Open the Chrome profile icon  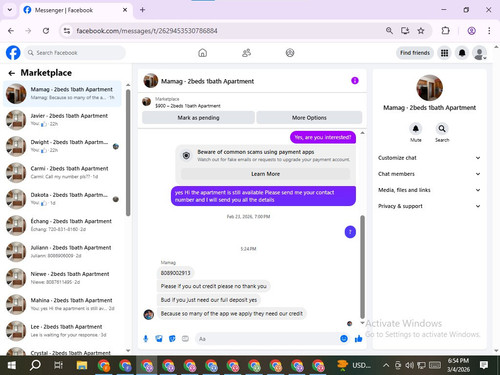pyautogui.click(x=471, y=31)
